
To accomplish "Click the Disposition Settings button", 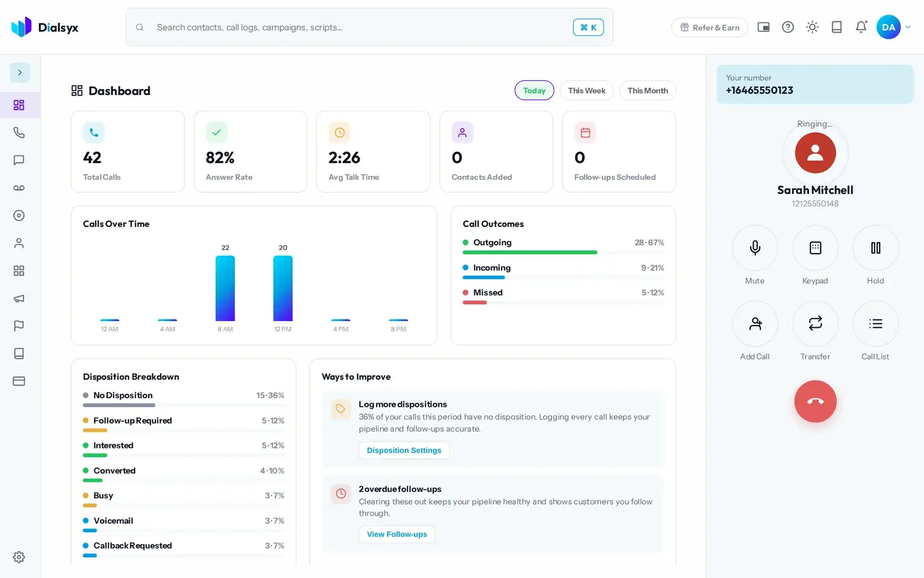I will click(404, 450).
